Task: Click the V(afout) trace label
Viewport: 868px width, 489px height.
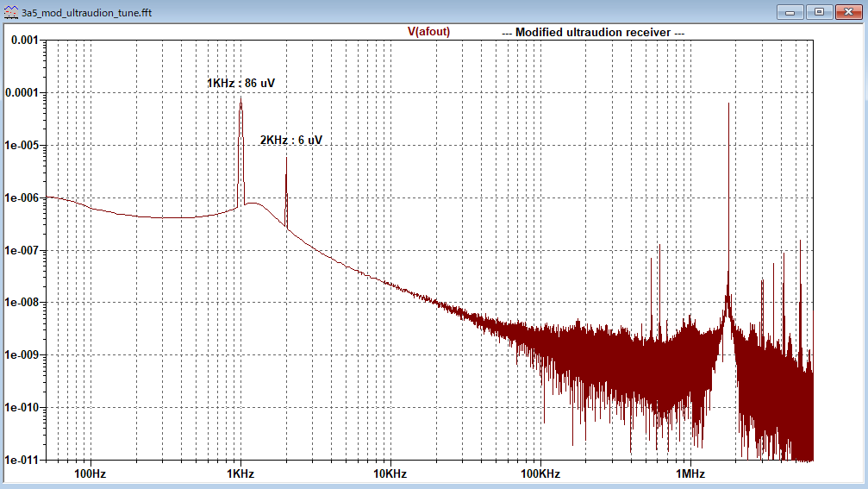Action: coord(428,31)
